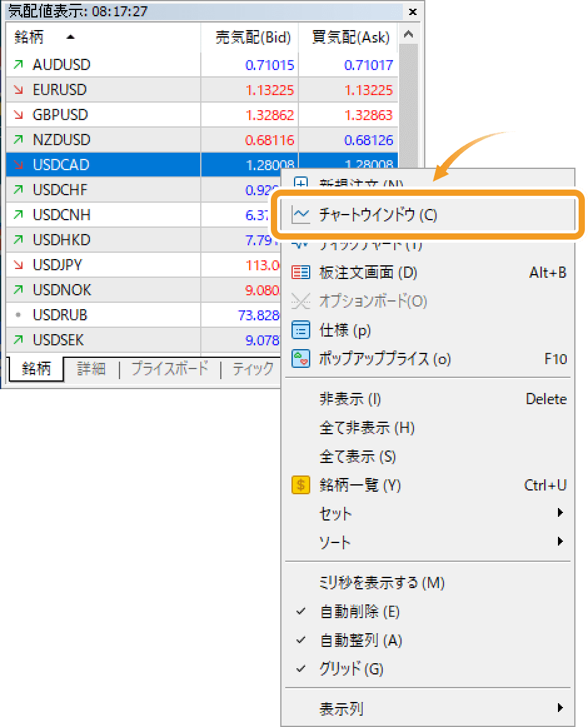Screen dimensions: 588x727
Task: Select the AUDUSD row
Action: click(201, 65)
